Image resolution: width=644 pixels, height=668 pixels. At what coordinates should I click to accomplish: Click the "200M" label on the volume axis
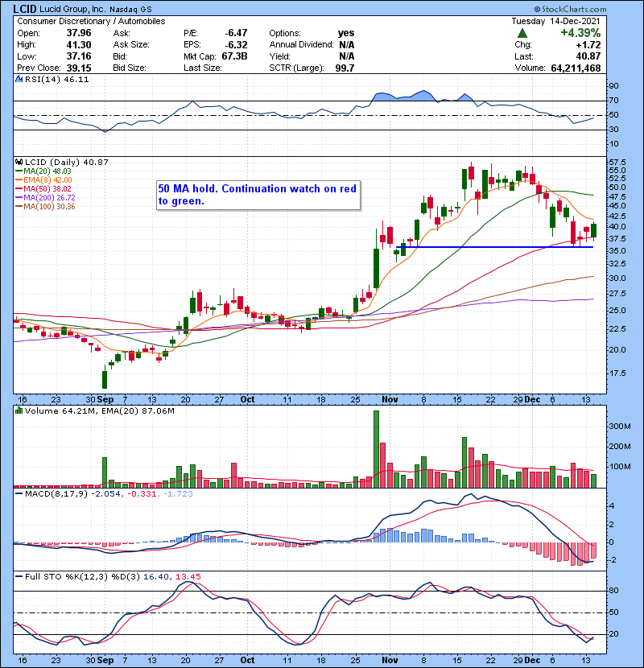coord(620,447)
